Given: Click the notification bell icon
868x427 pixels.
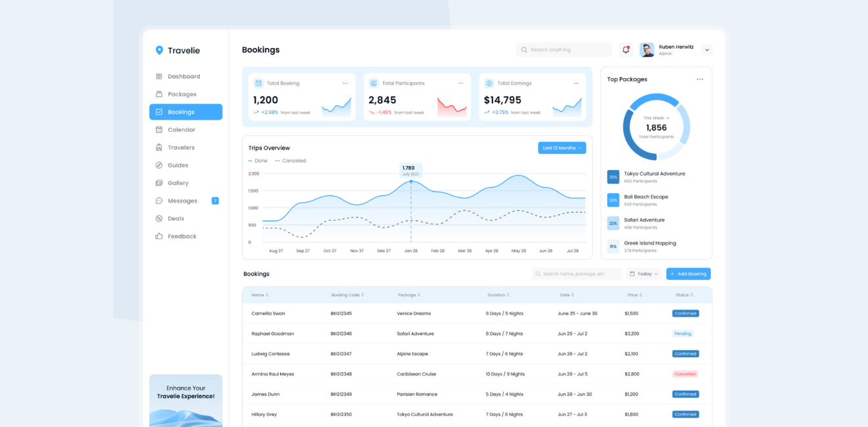Looking at the screenshot, I should [x=625, y=49].
